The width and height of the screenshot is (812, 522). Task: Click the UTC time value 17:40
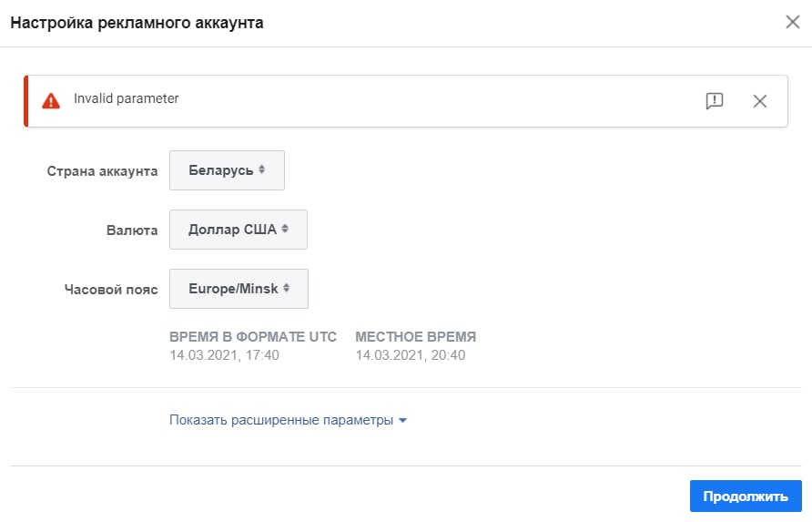224,355
